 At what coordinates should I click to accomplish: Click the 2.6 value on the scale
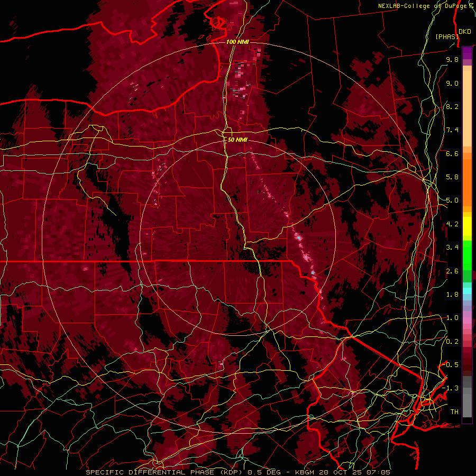click(452, 271)
